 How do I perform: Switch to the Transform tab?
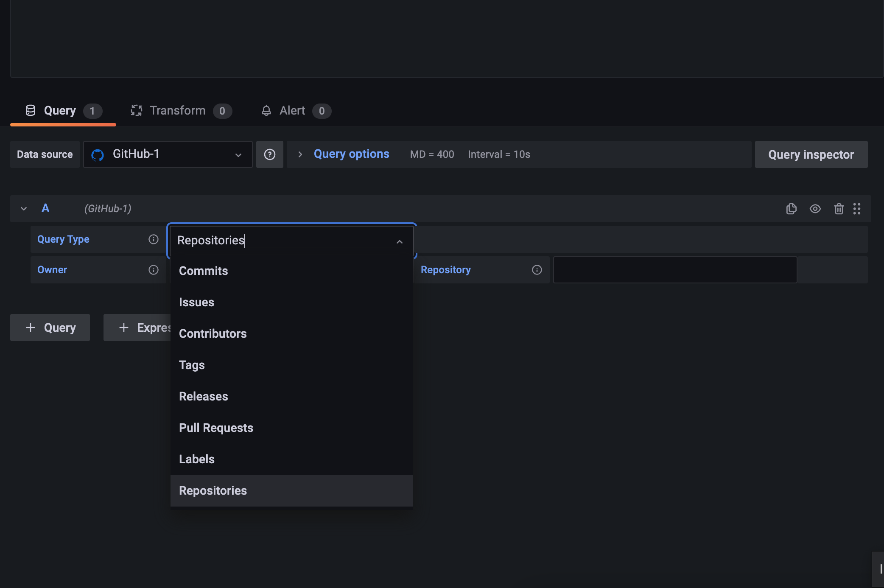[x=181, y=111]
